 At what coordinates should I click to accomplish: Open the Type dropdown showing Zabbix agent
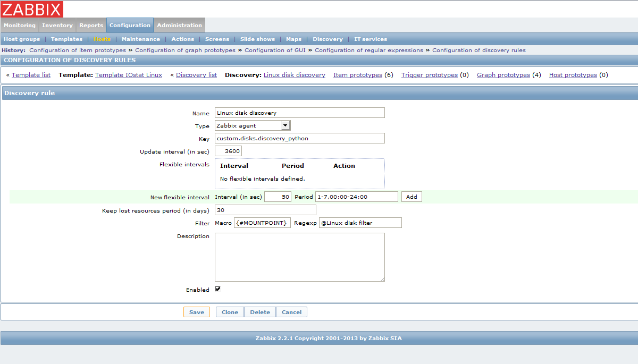tap(253, 125)
